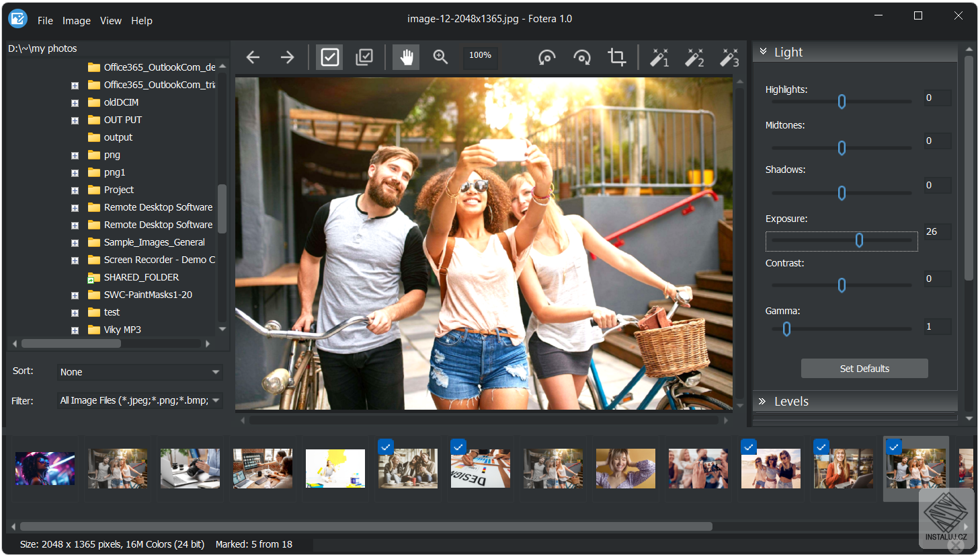Toggle mark on current image
This screenshot has height=555, width=980.
[x=330, y=57]
